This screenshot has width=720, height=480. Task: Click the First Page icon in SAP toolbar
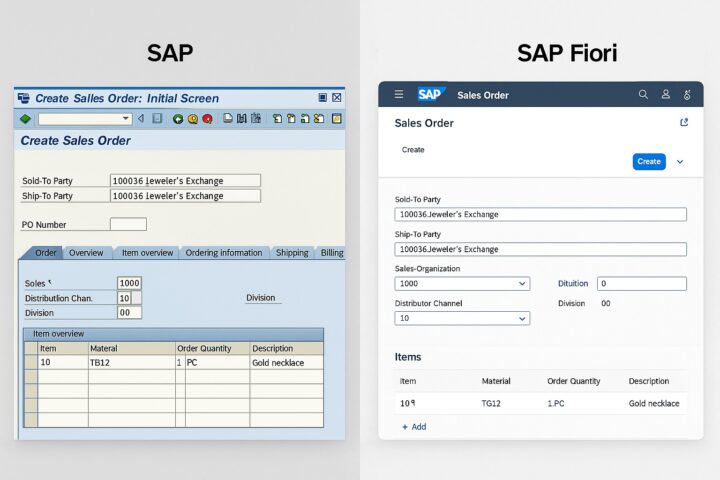point(277,119)
